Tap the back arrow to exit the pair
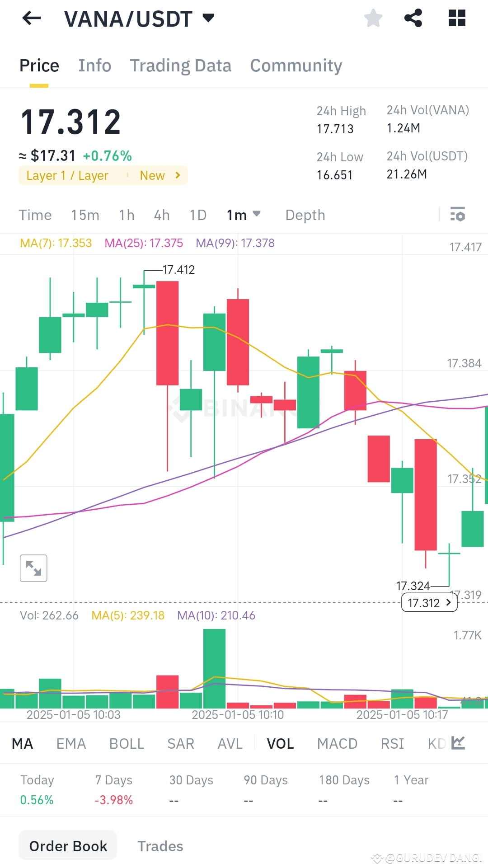 click(x=31, y=18)
